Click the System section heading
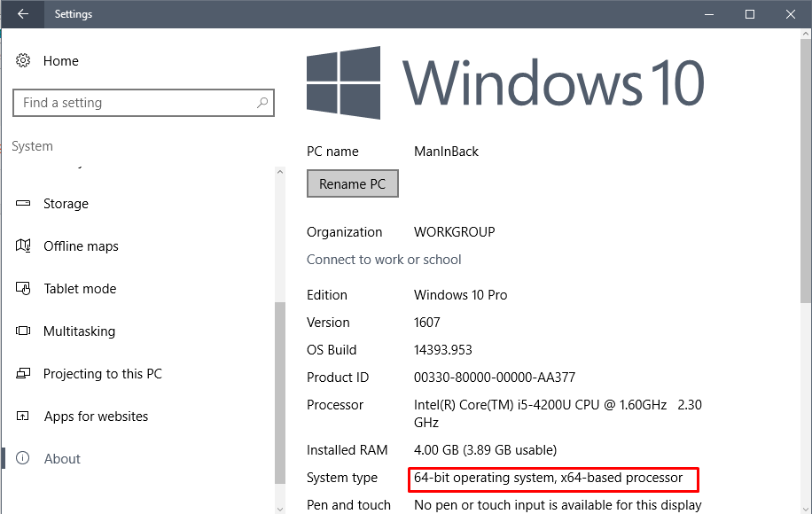The height and width of the screenshot is (514, 812). pos(32,146)
